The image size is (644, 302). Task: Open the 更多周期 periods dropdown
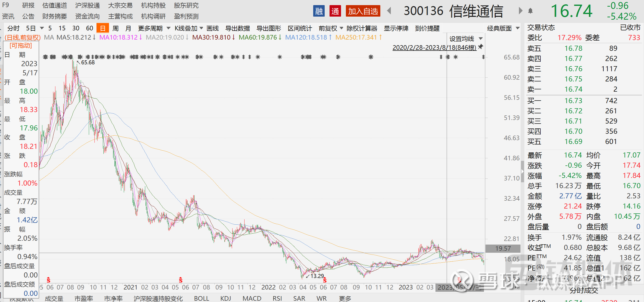click(x=151, y=28)
